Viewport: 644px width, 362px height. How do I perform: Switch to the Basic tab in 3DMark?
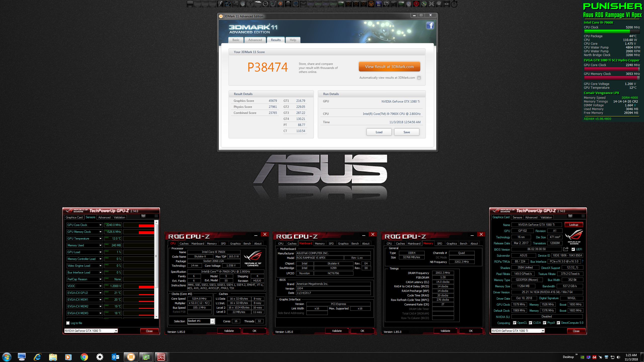tap(236, 40)
